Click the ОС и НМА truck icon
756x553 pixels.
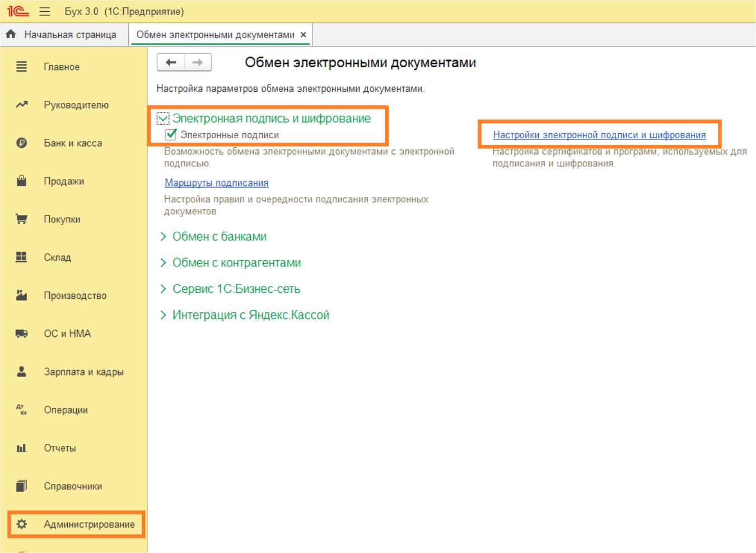pyautogui.click(x=21, y=334)
